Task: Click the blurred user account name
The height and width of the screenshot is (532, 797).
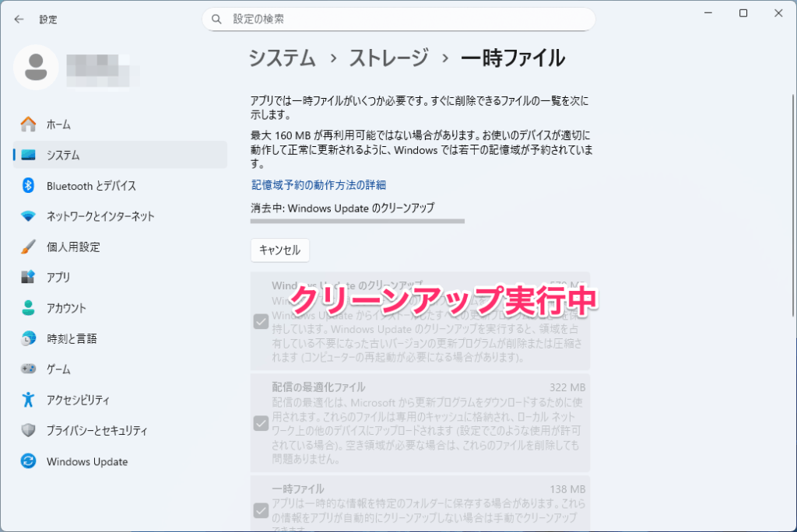Action: (102, 70)
